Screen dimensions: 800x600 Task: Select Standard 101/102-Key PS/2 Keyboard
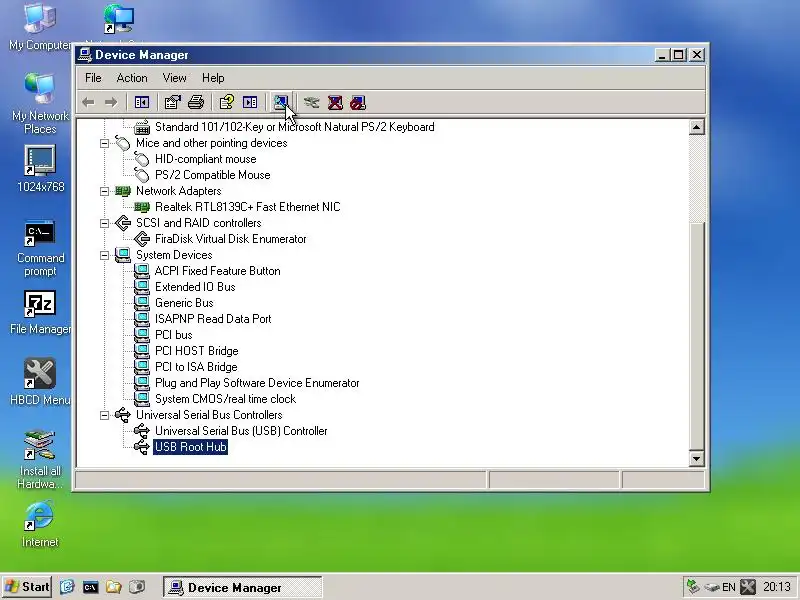click(294, 127)
